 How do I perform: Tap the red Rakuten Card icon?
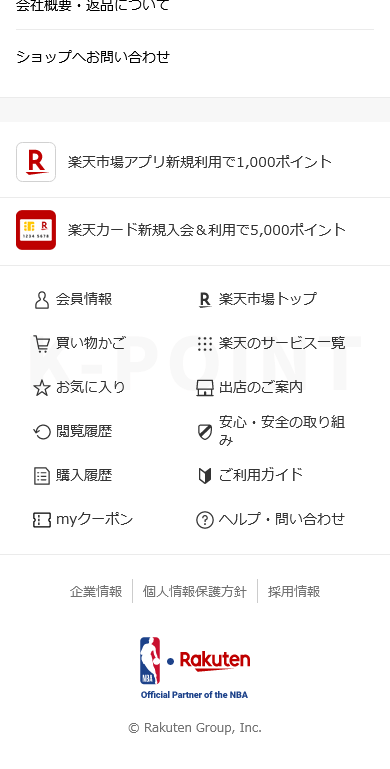36,230
